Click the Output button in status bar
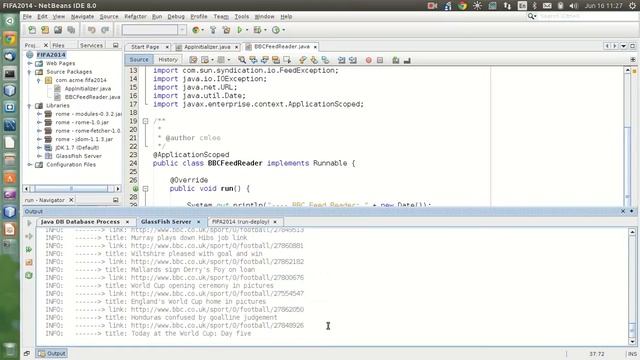The width and height of the screenshot is (640, 360). click(x=52, y=353)
